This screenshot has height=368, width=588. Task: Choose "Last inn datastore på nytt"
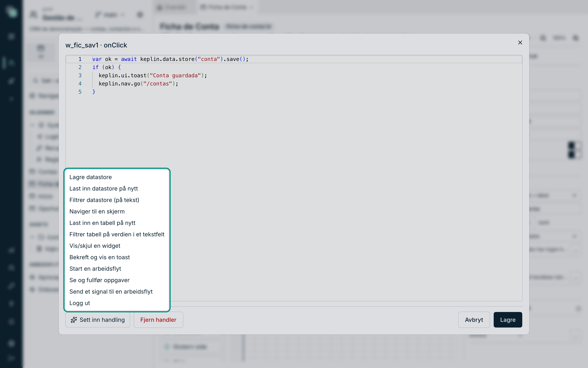pos(117,188)
